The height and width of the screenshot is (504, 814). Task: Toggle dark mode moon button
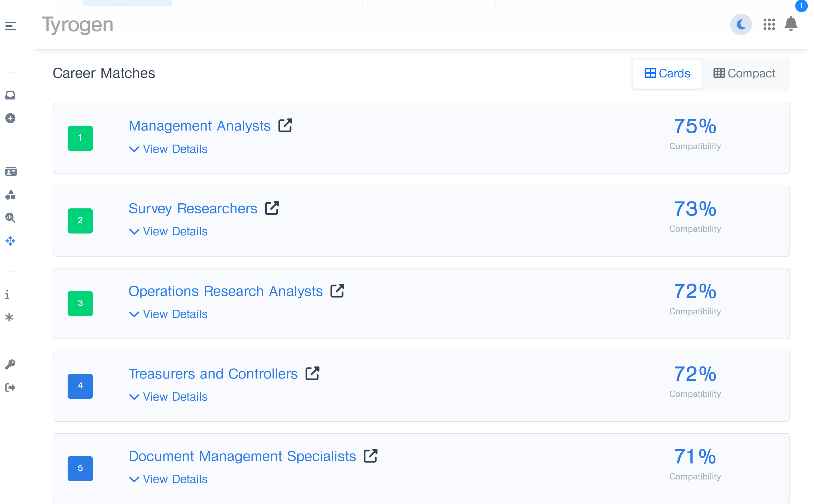click(741, 24)
